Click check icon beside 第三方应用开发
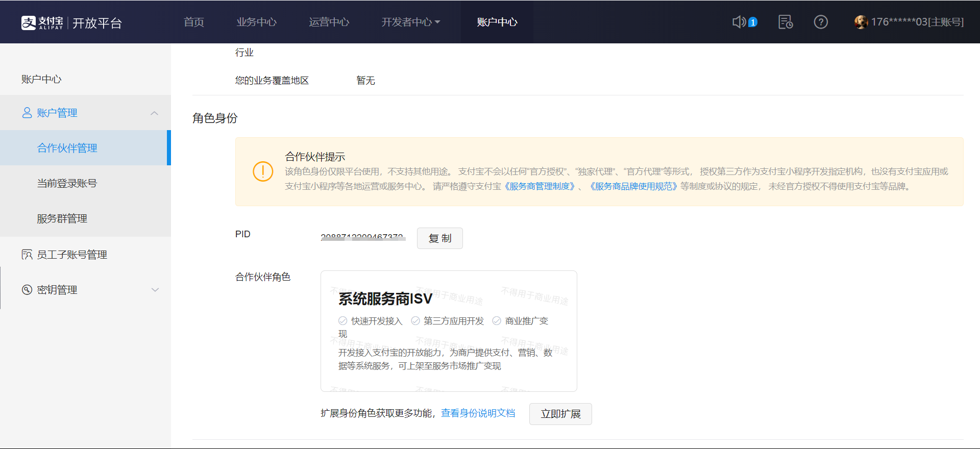 415,321
